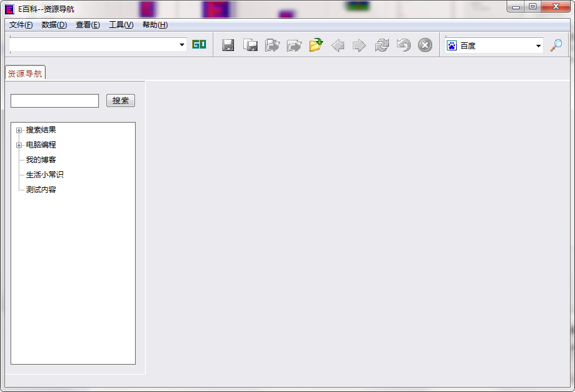This screenshot has height=392, width=575.
Task: Click the sidebar search text field
Action: tap(55, 101)
